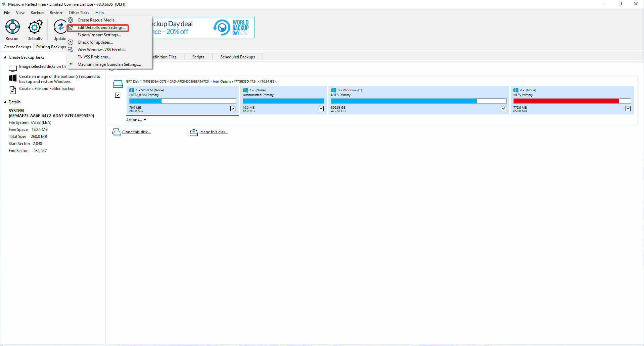Viewport: 644px width, 346px height.
Task: Click the GPT Disk 1 drive icon
Action: 118,84
